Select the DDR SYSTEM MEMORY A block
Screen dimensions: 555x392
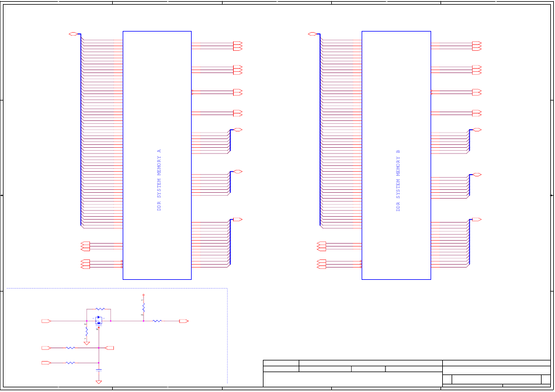157,155
